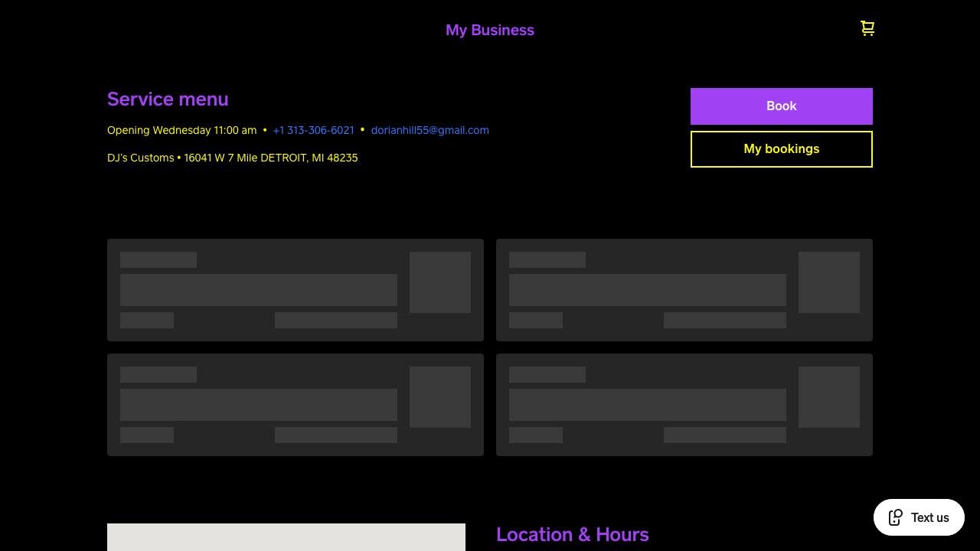Click the image placeholder in the bottom-left card
Image resolution: width=980 pixels, height=551 pixels.
(440, 397)
